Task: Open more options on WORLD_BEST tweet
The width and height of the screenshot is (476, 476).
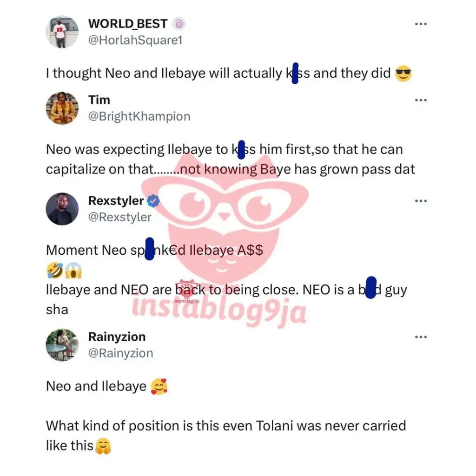Action: (x=421, y=24)
